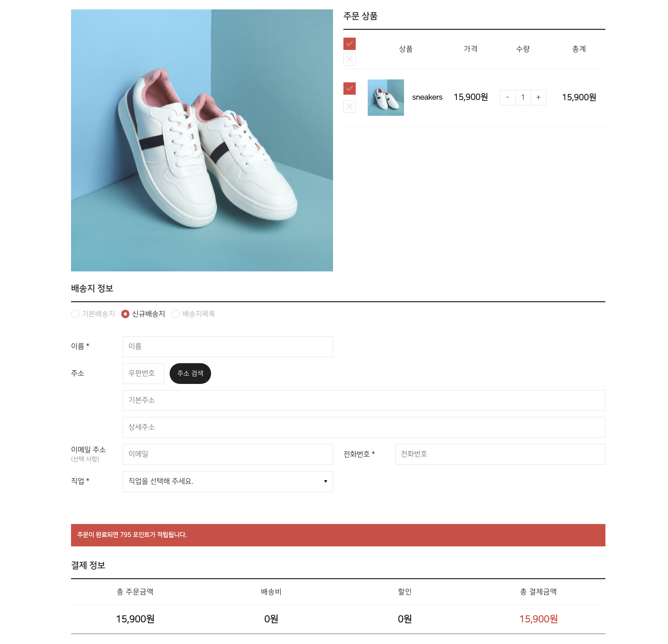Click the 주소 검색 button
The height and width of the screenshot is (644, 668).
pyautogui.click(x=190, y=374)
